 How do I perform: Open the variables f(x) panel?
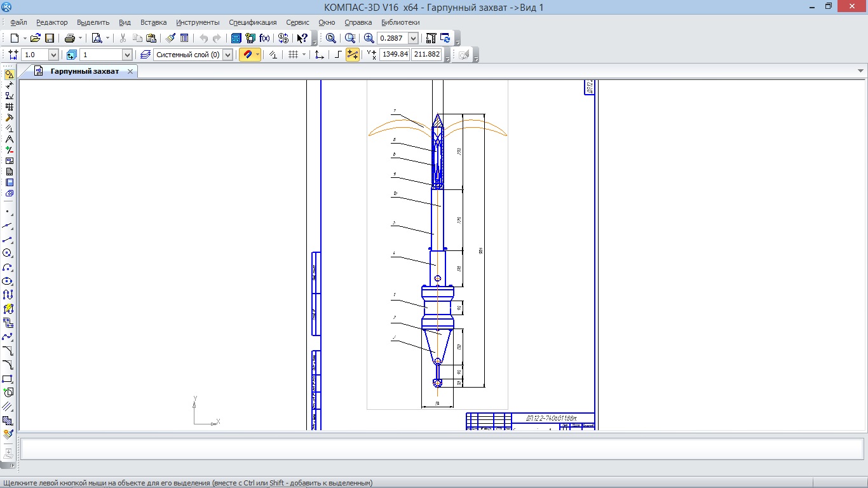[264, 38]
